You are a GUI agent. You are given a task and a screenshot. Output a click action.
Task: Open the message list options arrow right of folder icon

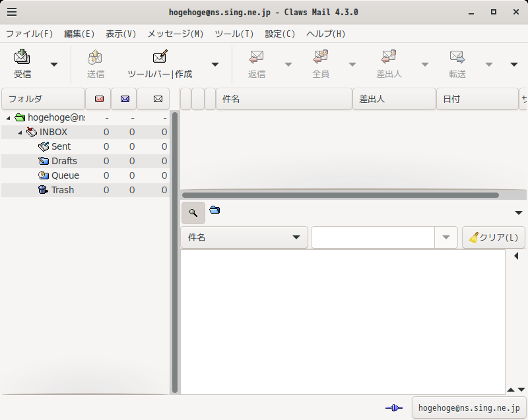coord(519,213)
